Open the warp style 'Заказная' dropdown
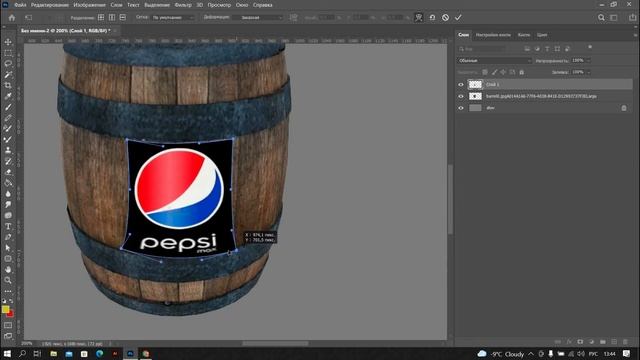640x360 pixels. 258,18
